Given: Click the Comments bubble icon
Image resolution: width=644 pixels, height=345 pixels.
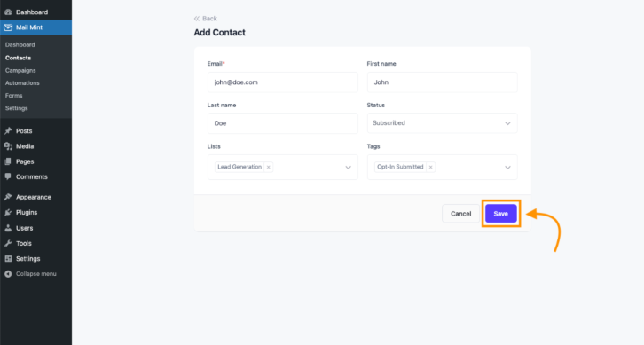Looking at the screenshot, I should (8, 176).
